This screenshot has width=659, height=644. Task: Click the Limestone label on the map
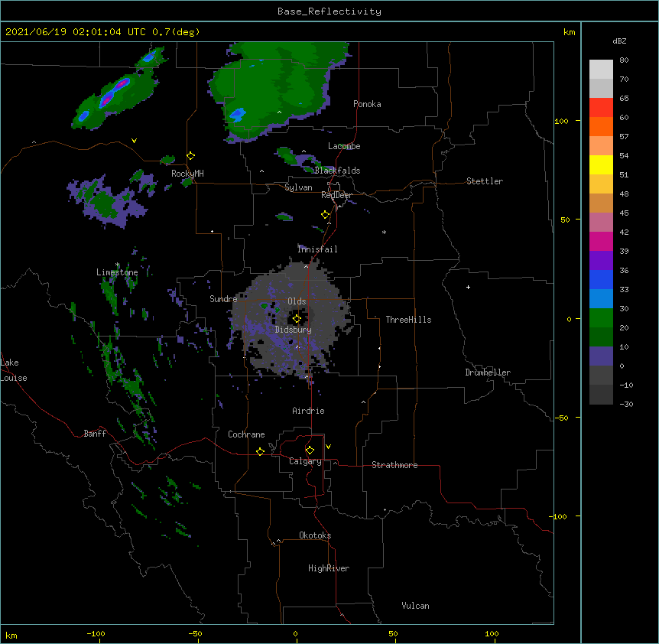[x=117, y=272]
